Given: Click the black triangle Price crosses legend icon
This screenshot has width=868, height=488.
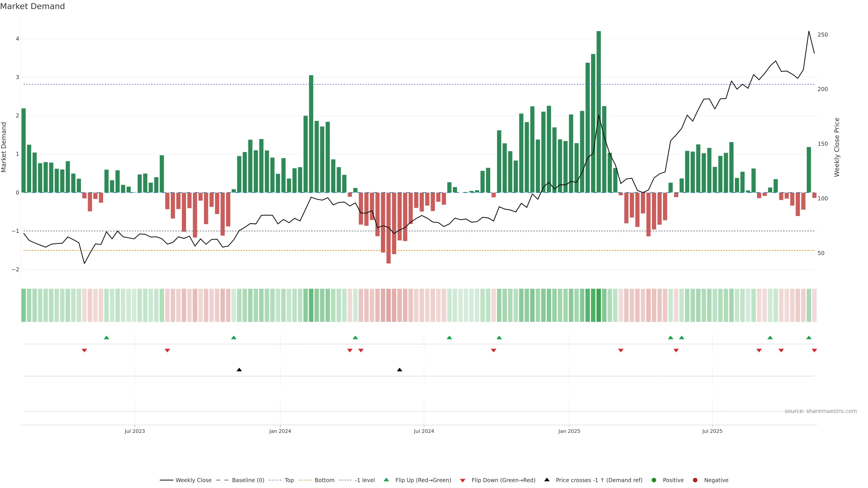Looking at the screenshot, I should click(x=547, y=480).
